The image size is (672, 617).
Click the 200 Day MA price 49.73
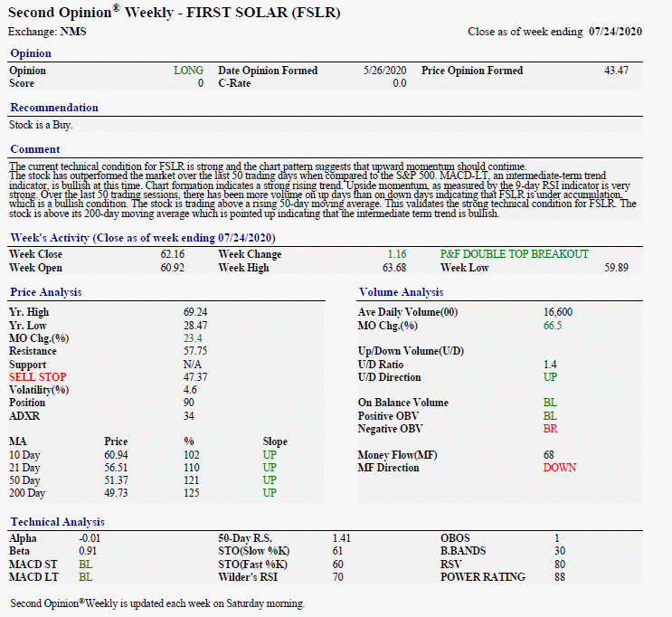(x=116, y=493)
